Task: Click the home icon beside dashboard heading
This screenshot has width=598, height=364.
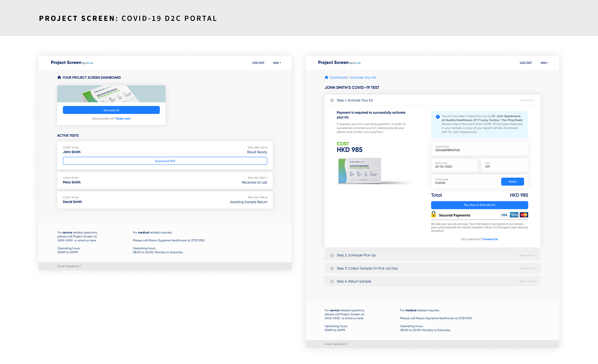Action: pos(59,78)
